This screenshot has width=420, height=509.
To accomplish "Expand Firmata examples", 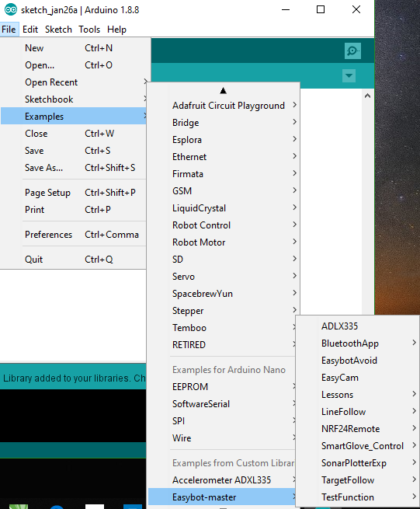I will tap(224, 173).
